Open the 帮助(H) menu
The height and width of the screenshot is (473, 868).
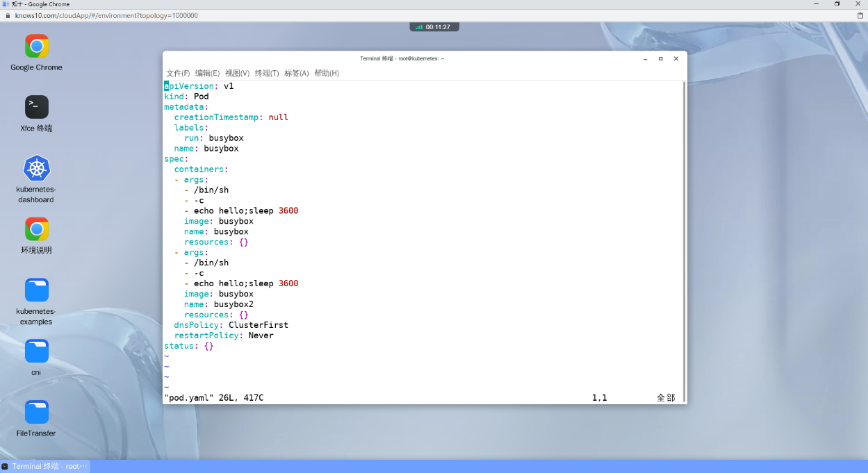click(327, 73)
